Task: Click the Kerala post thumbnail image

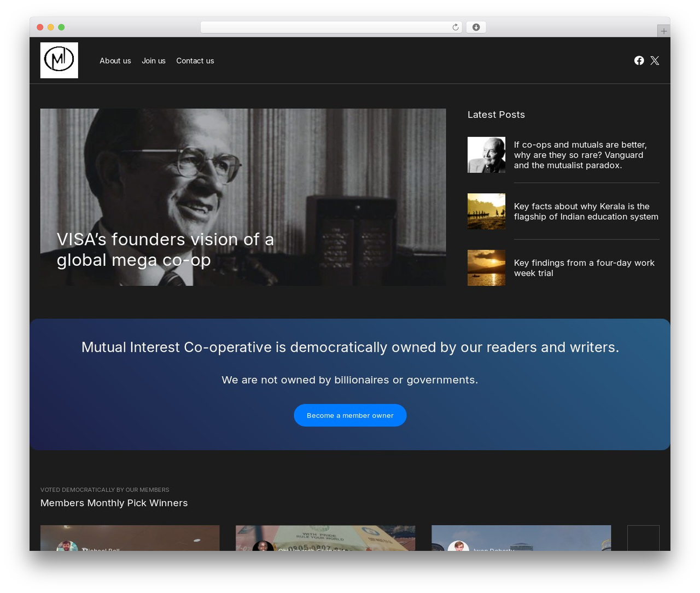Action: click(x=486, y=211)
